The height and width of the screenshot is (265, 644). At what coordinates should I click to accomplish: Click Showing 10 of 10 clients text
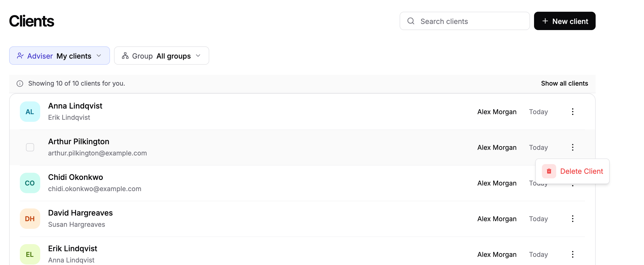pyautogui.click(x=77, y=83)
